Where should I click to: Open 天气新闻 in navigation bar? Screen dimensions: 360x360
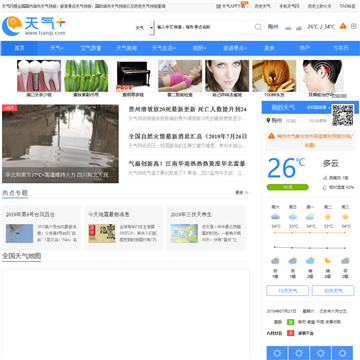tap(126, 48)
